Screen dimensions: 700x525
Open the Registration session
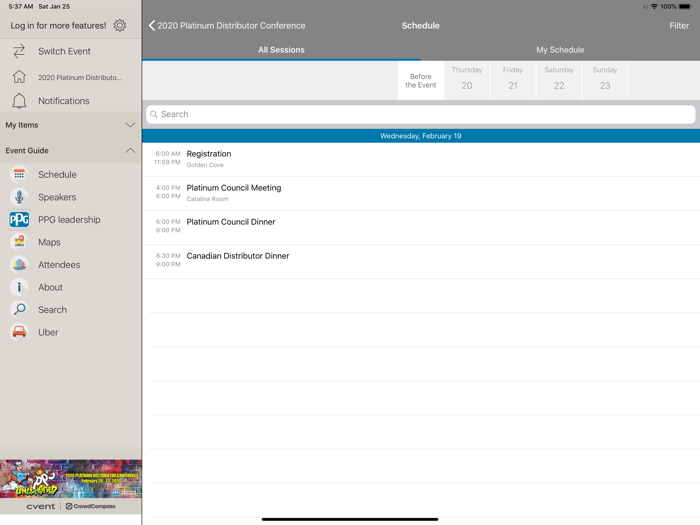[421, 159]
